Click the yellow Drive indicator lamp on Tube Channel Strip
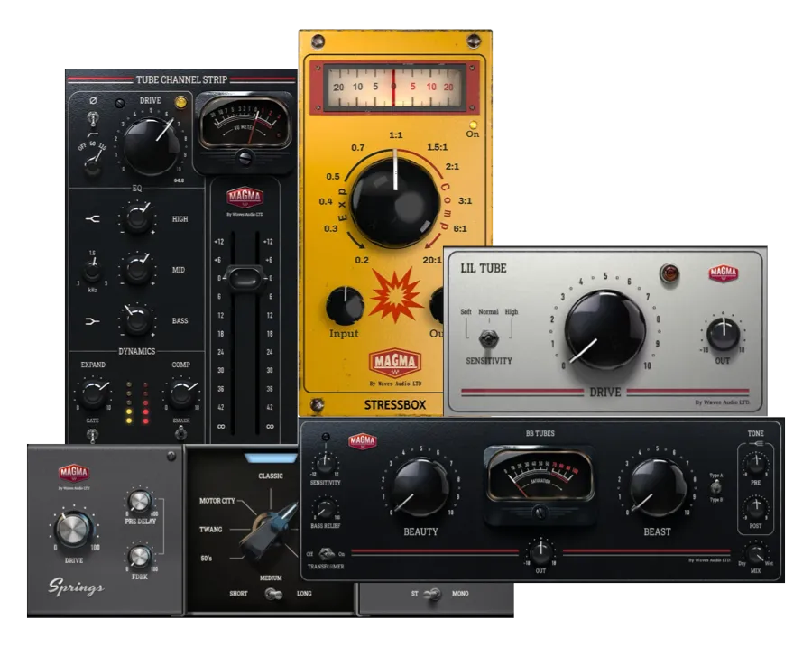This screenshot has width=812, height=647. tap(180, 102)
